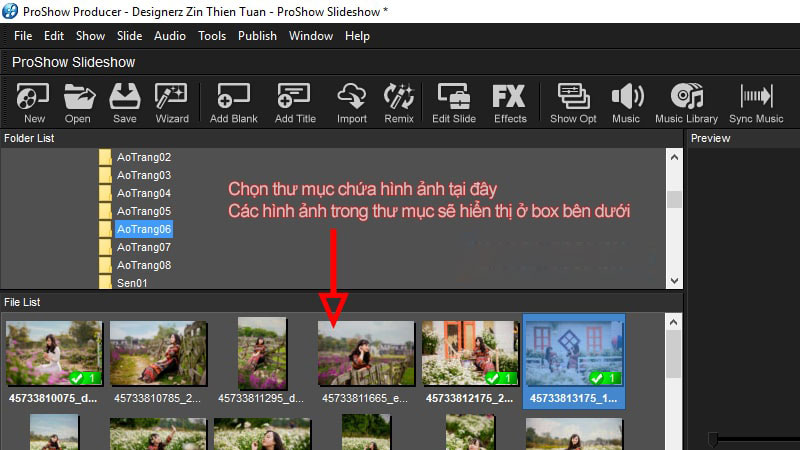This screenshot has height=450, width=800.
Task: Open the Edit menu
Action: pos(54,36)
